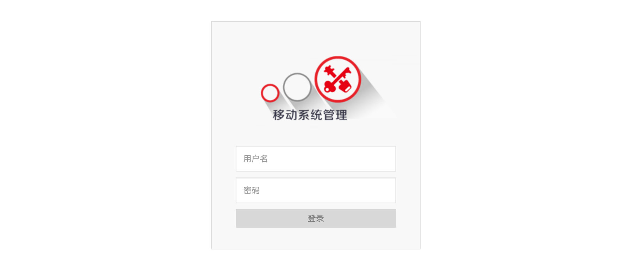Click the gray middle circle icon

click(x=297, y=87)
